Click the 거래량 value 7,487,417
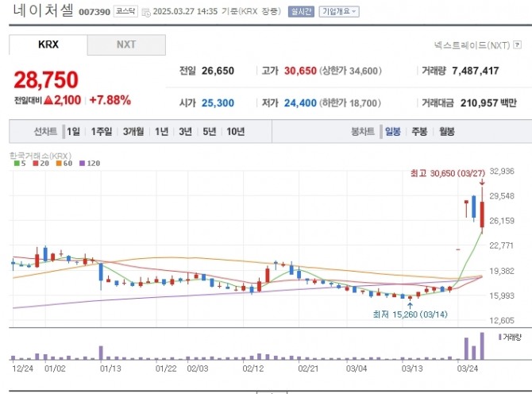 tap(476, 71)
